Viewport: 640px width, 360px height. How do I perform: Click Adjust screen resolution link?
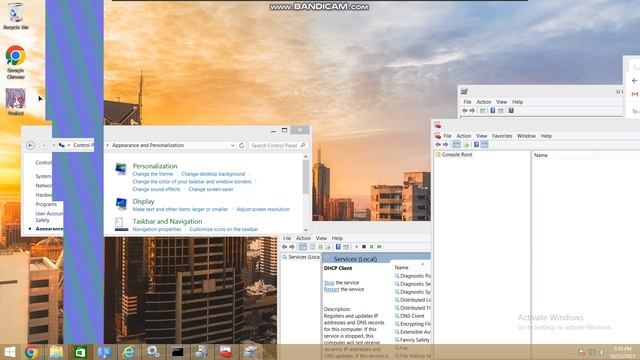point(263,209)
